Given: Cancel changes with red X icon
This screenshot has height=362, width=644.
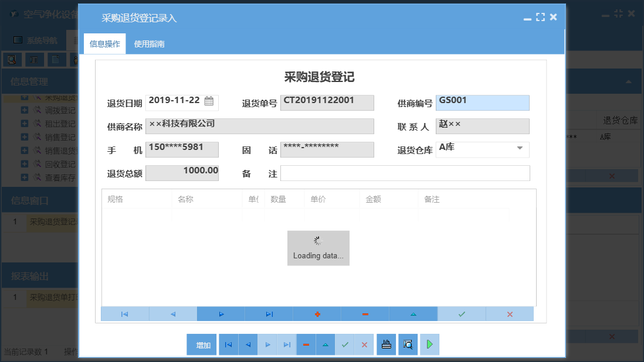Looking at the screenshot, I should tap(364, 344).
